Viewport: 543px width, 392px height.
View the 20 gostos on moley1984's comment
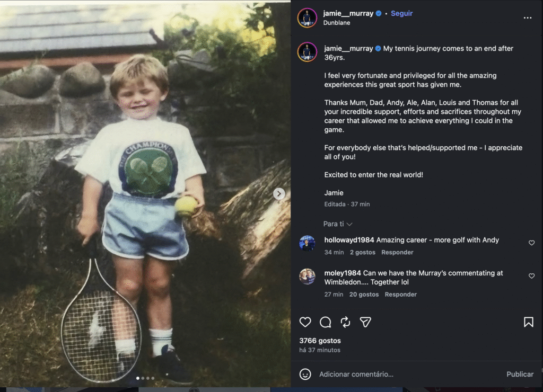click(x=364, y=295)
